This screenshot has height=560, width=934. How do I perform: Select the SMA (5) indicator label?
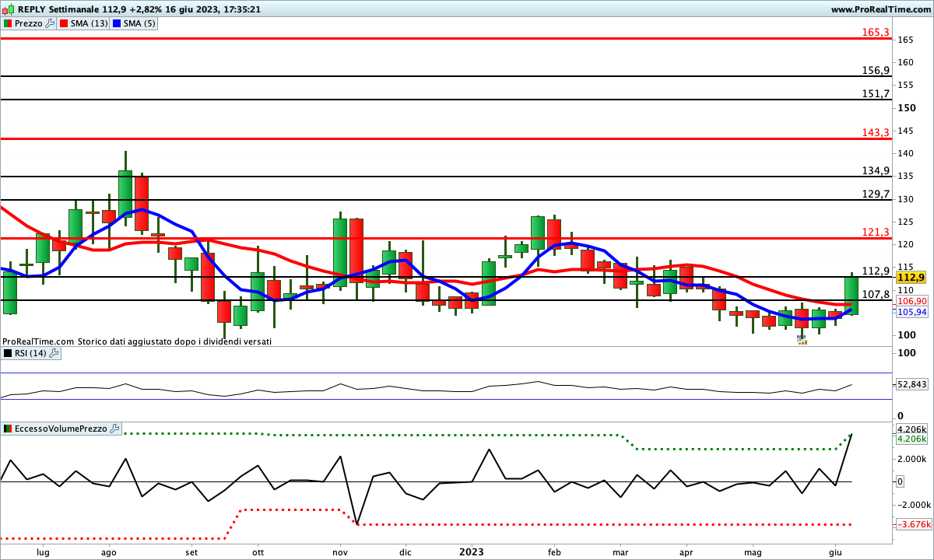(x=140, y=23)
